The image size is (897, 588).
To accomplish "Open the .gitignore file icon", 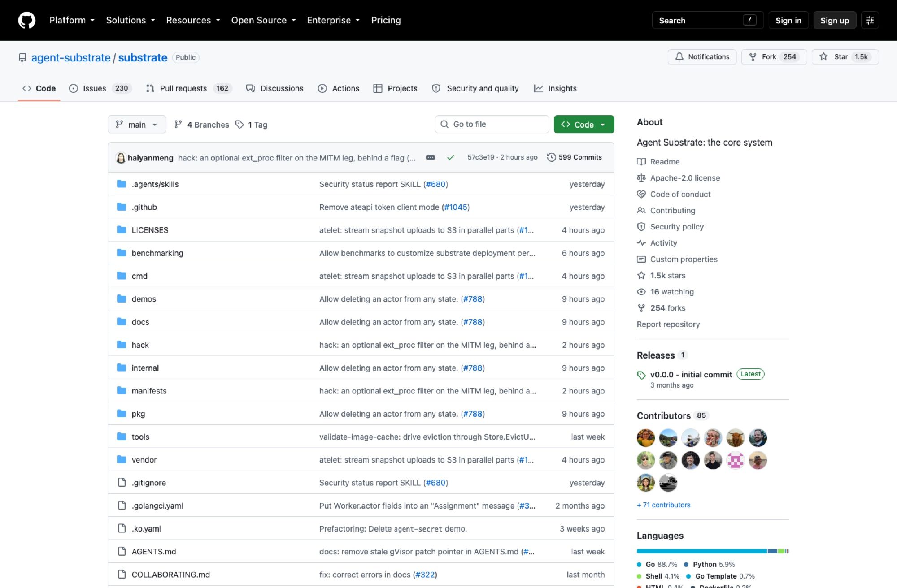I will point(122,482).
